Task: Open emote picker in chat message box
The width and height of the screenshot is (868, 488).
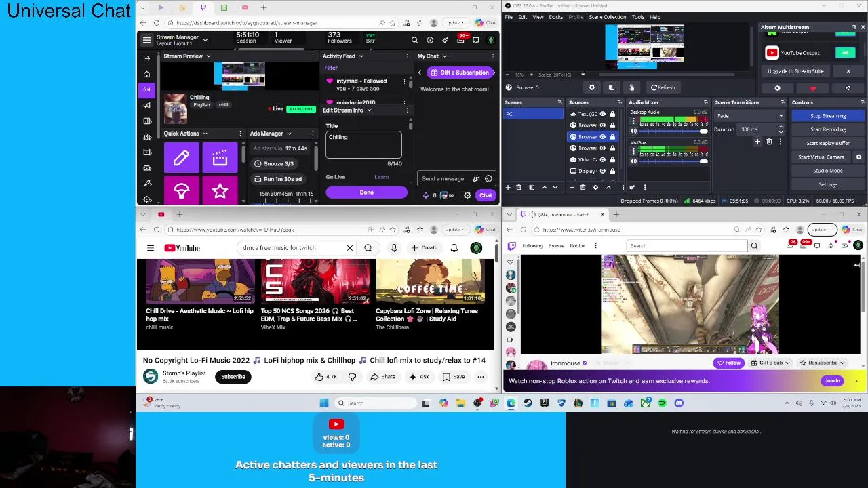Action: tap(488, 179)
